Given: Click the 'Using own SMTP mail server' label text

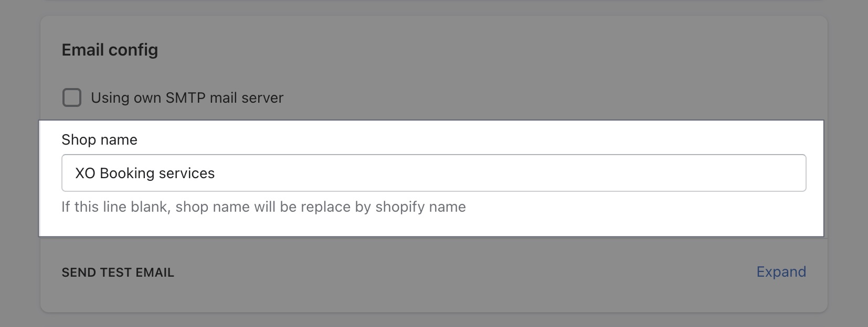Looking at the screenshot, I should [187, 98].
